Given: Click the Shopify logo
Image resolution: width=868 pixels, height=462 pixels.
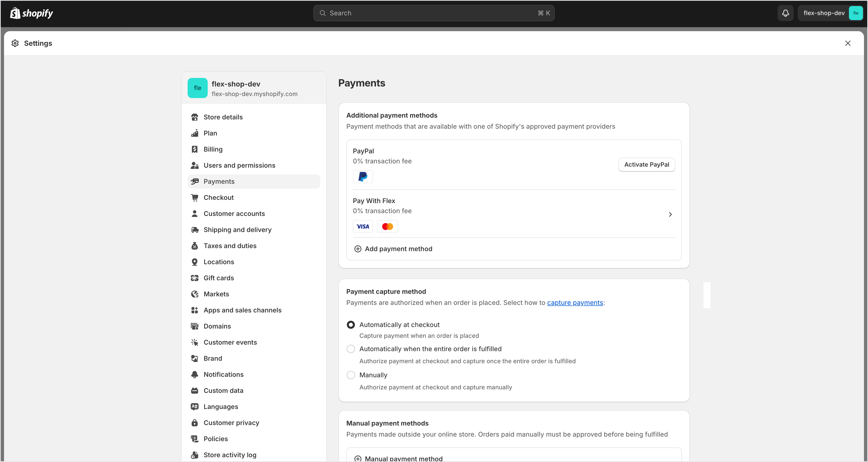Looking at the screenshot, I should click(x=32, y=13).
